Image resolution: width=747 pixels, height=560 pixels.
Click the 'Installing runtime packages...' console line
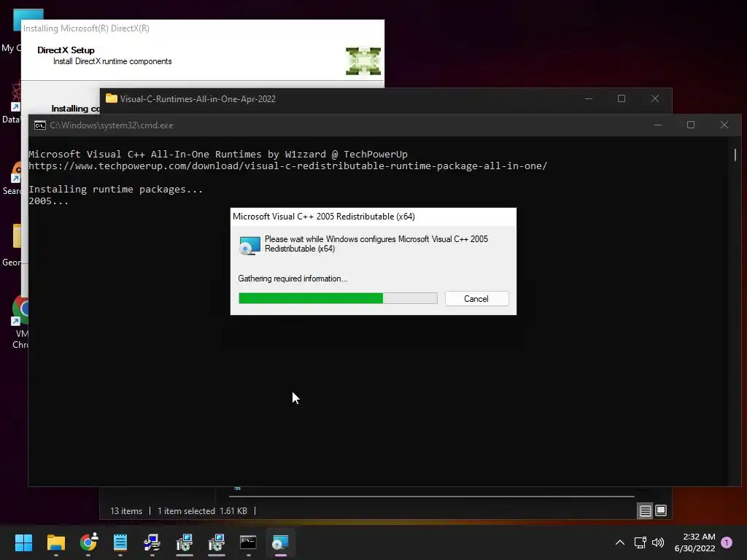116,189
